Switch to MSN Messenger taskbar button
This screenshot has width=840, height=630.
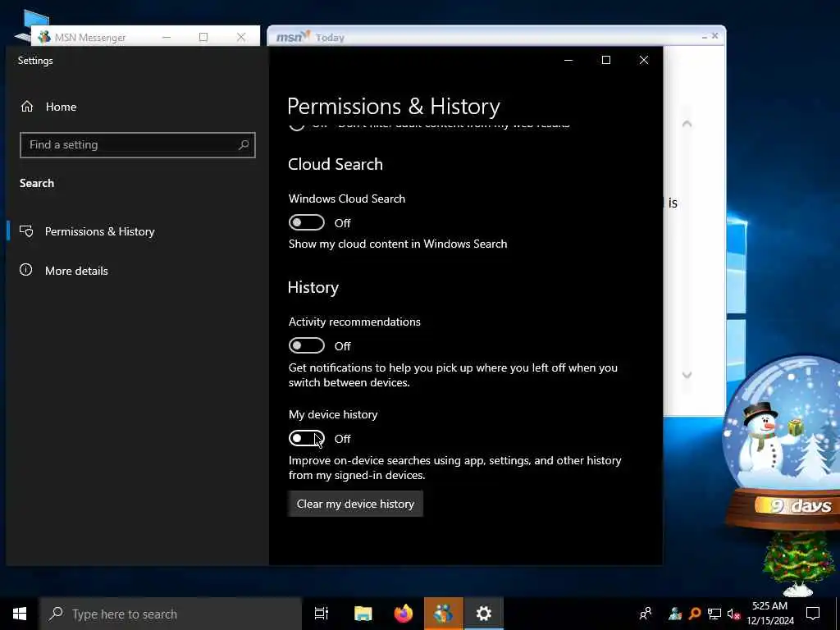pyautogui.click(x=444, y=614)
